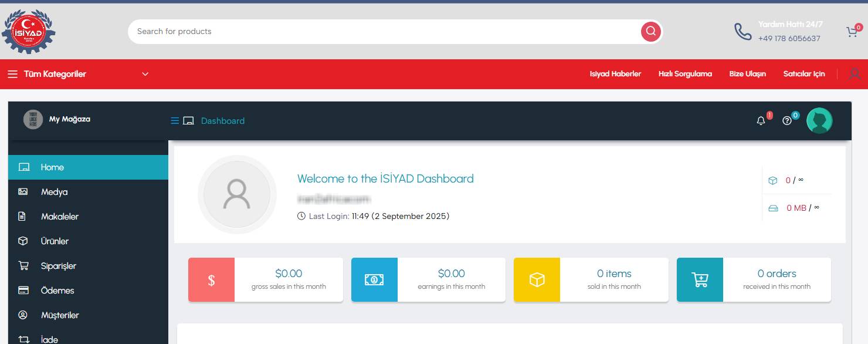Open the shopping cart icon
The image size is (868, 344).
[852, 32]
